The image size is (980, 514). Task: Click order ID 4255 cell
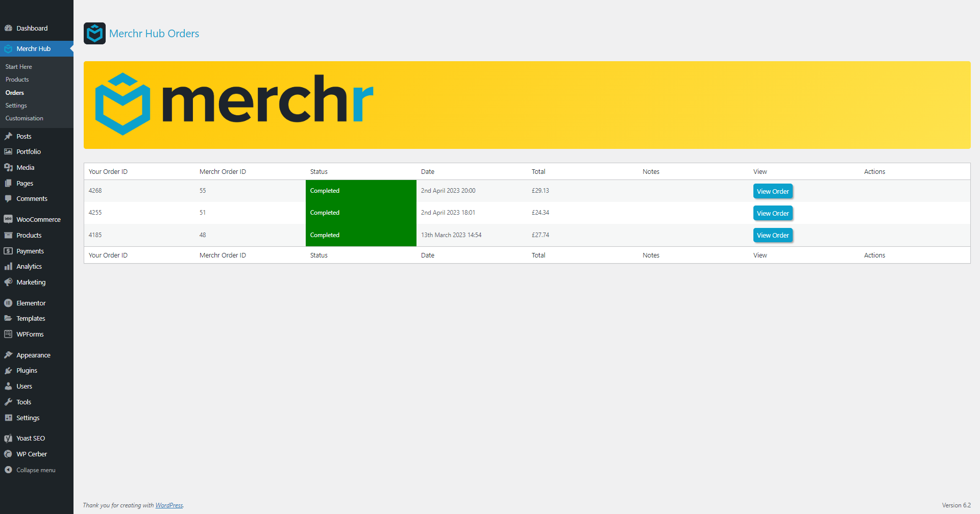point(95,213)
